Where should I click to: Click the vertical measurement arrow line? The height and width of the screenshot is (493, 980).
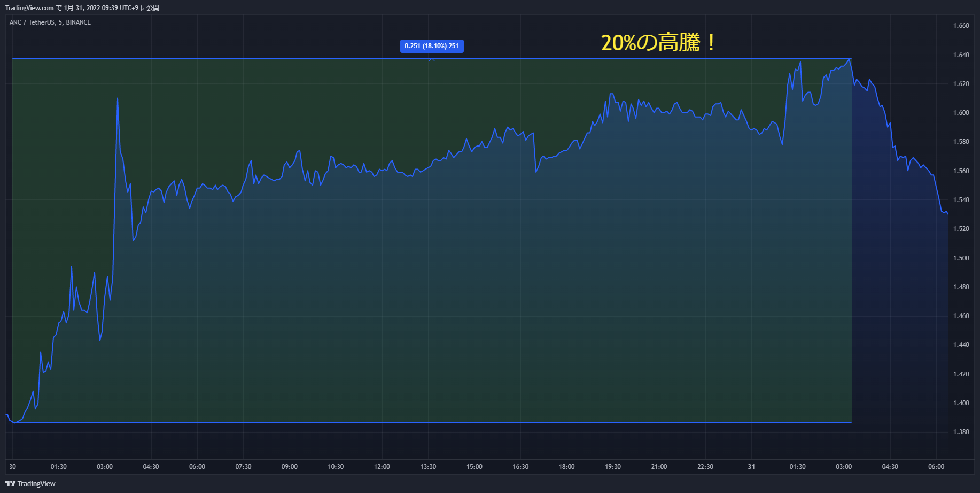pyautogui.click(x=432, y=241)
